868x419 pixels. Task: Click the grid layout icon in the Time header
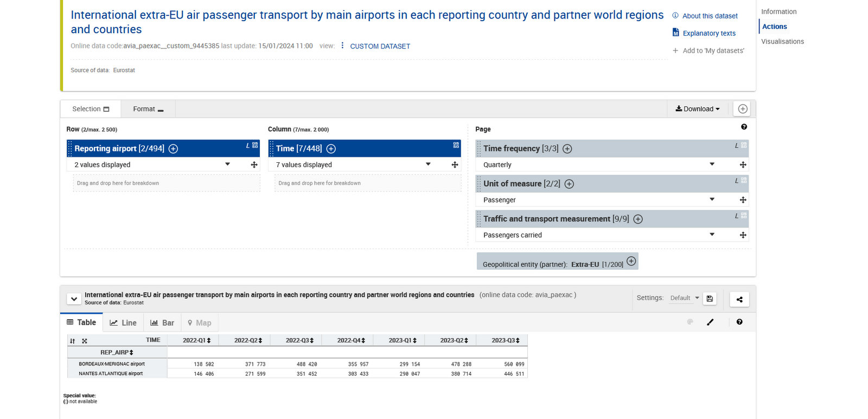pyautogui.click(x=456, y=145)
